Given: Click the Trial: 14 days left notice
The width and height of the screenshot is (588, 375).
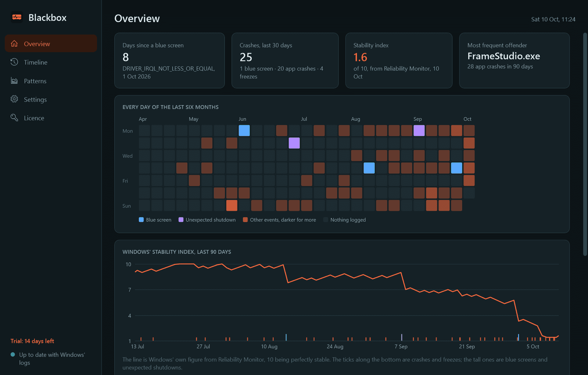Looking at the screenshot, I should tap(32, 341).
